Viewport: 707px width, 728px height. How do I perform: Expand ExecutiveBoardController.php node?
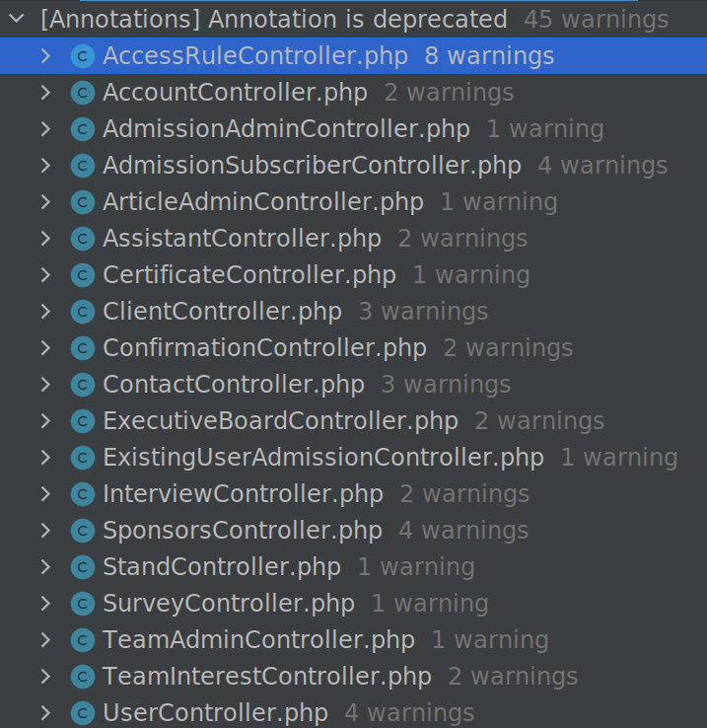point(45,421)
